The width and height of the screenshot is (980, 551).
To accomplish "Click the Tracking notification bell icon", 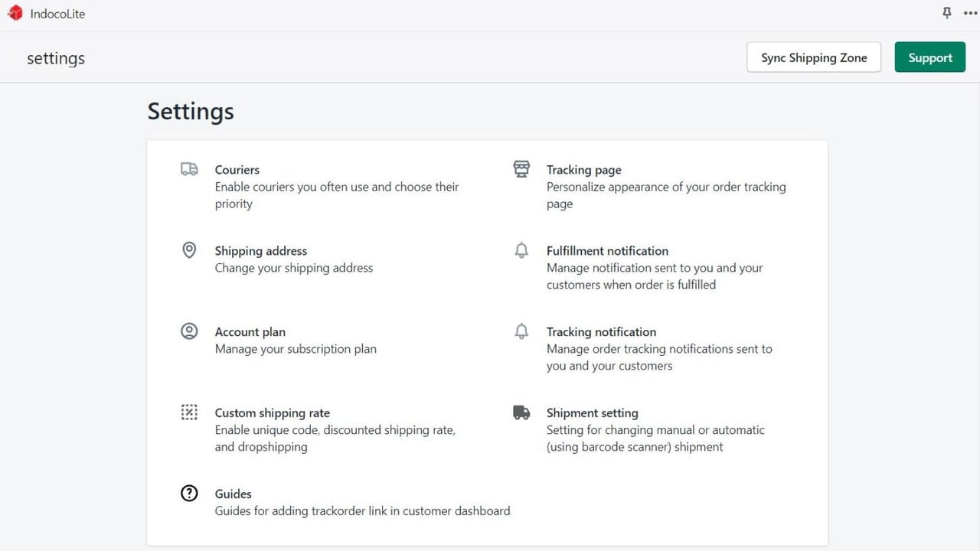I will tap(521, 331).
